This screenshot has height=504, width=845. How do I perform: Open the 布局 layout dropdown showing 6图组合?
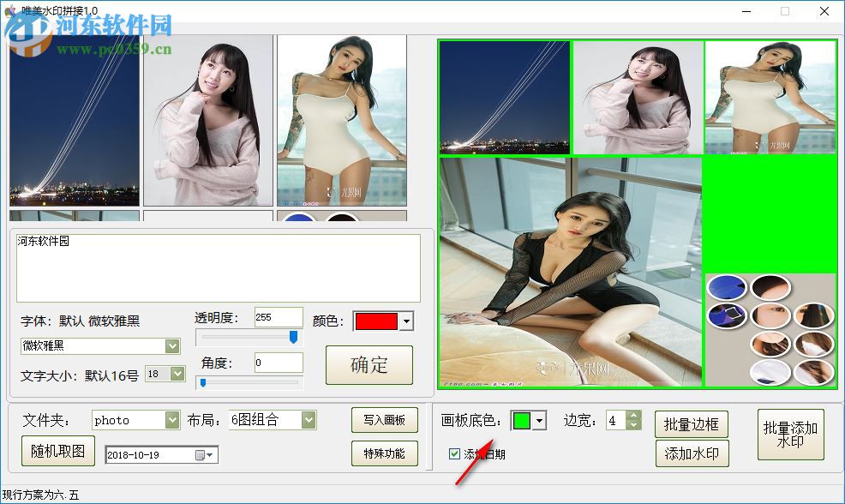(x=308, y=420)
